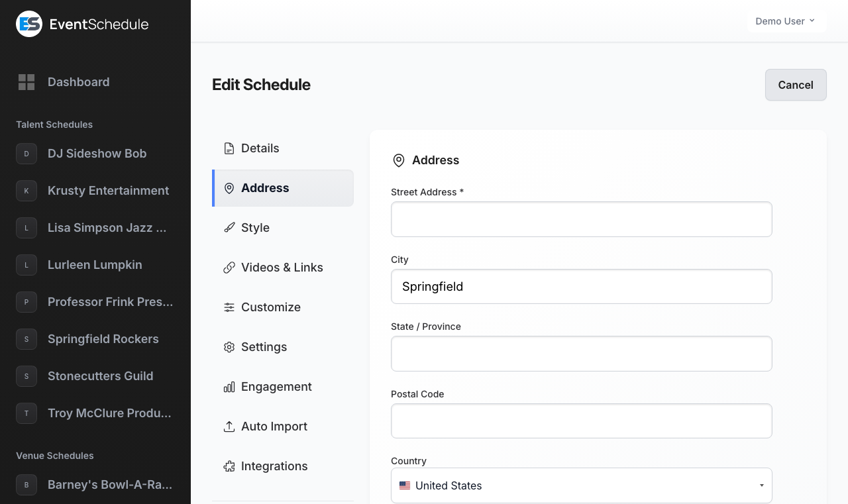Image resolution: width=848 pixels, height=504 pixels.
Task: Click the Details document icon
Action: pos(229,148)
